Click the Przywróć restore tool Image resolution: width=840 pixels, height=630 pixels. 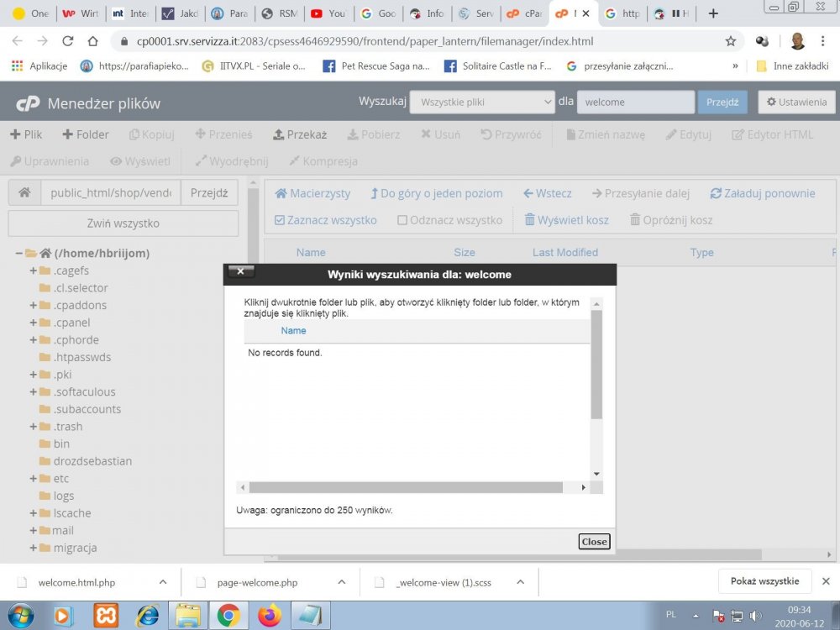(511, 134)
